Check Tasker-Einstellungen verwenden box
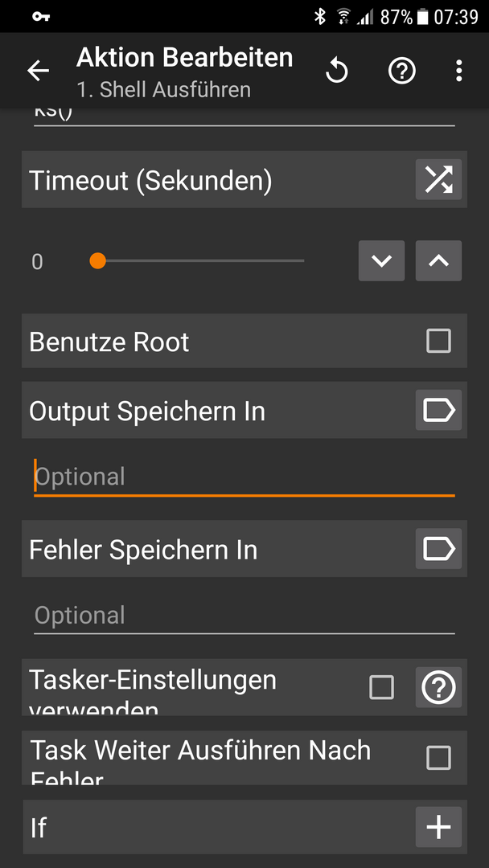 (381, 687)
